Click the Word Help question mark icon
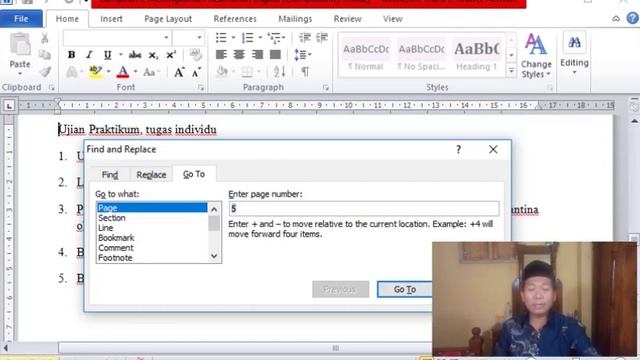 click(633, 18)
